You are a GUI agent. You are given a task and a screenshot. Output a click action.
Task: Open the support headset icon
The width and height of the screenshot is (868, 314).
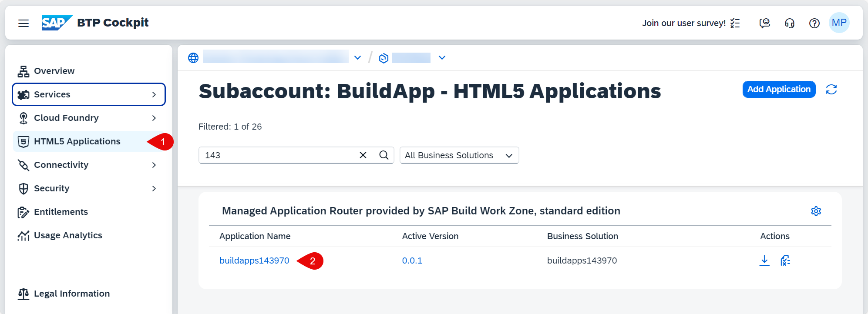pyautogui.click(x=790, y=23)
